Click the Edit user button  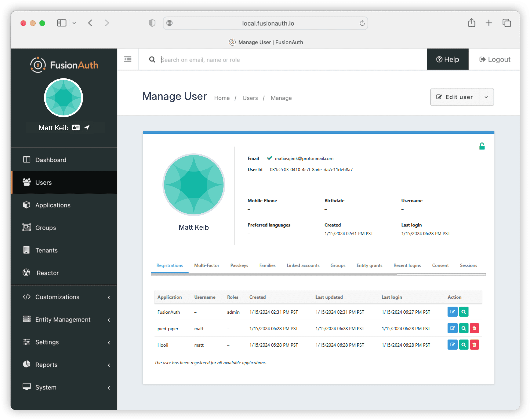[454, 97]
